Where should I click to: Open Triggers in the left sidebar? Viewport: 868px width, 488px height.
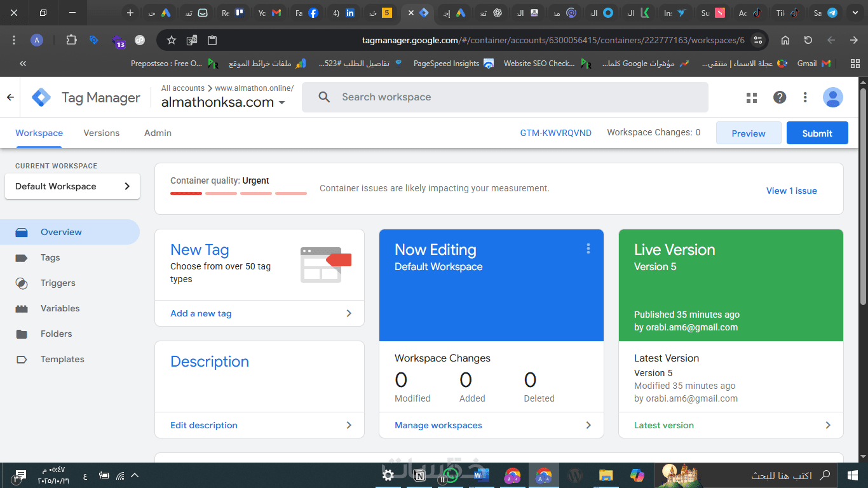(x=58, y=283)
